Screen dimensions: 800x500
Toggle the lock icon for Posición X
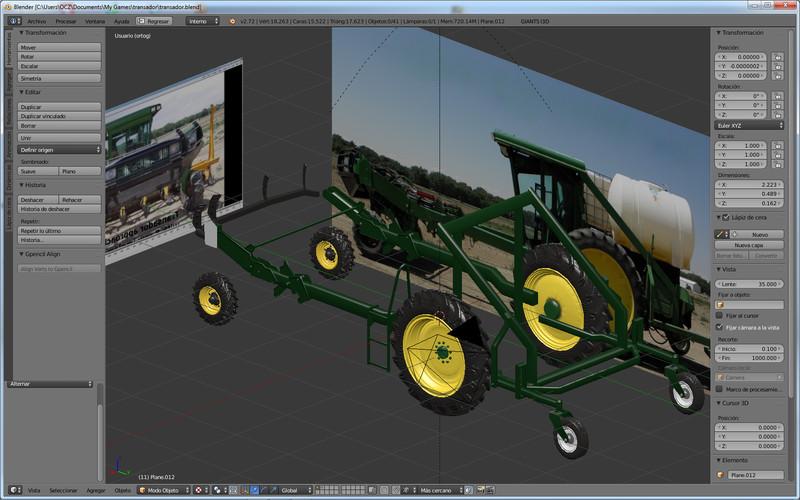[x=777, y=57]
